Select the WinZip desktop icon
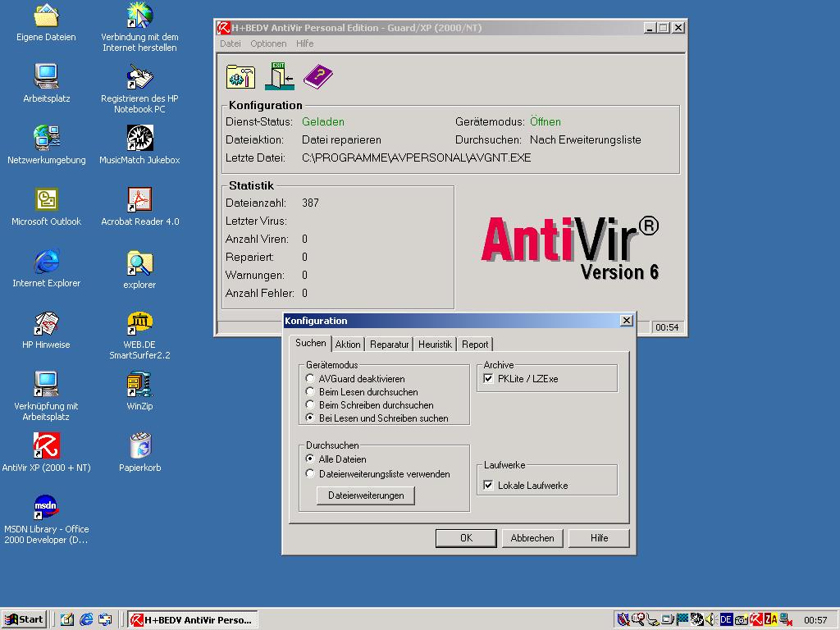 coord(139,391)
